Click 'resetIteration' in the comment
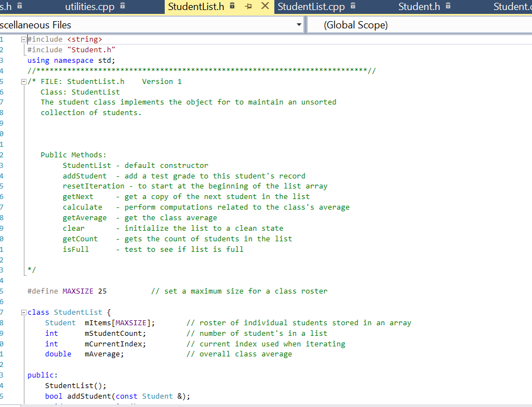The height and width of the screenshot is (407, 532). point(93,186)
